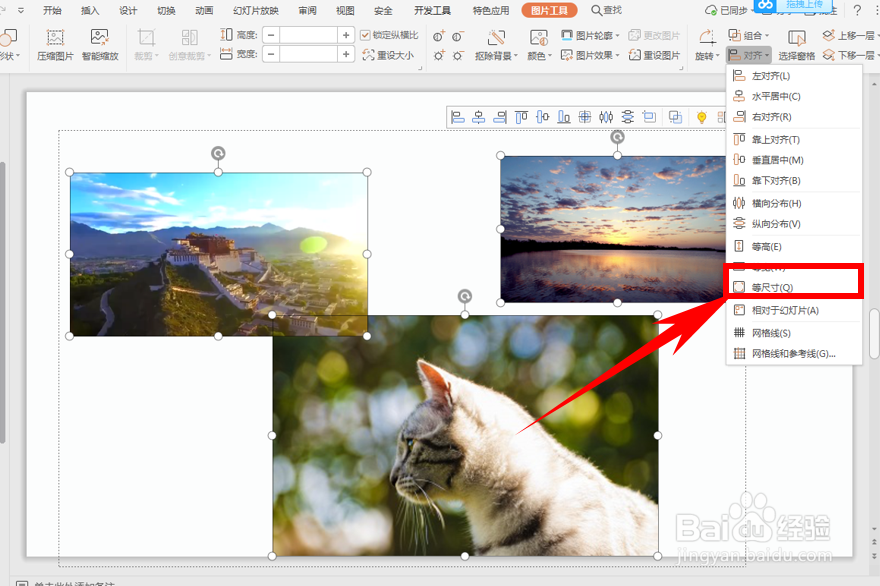Open the 审阅 Review tab

[307, 10]
